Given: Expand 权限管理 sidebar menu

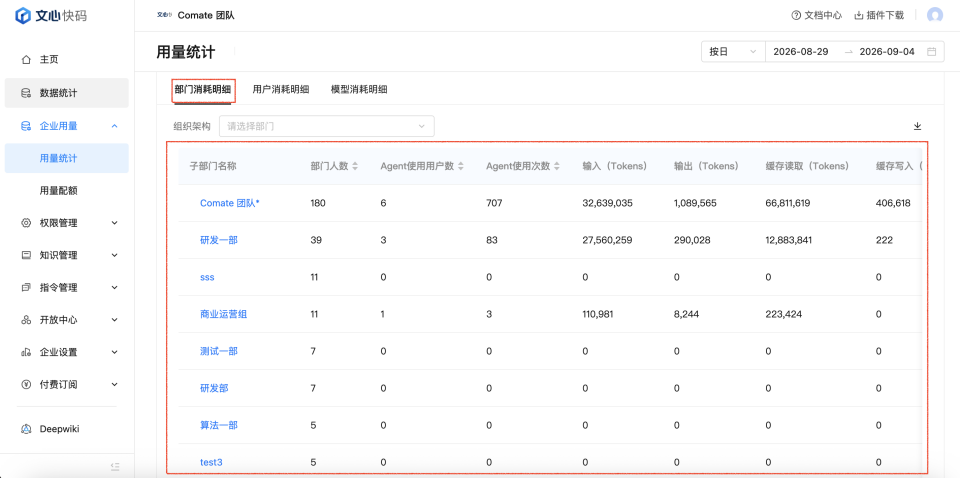Looking at the screenshot, I should [67, 223].
